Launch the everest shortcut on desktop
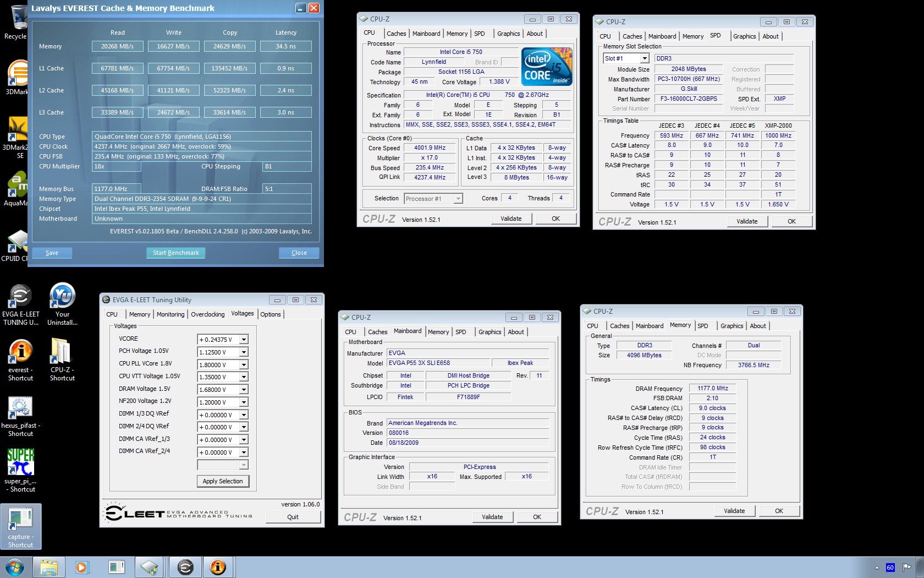Viewport: 924px width, 578px height. [x=20, y=359]
